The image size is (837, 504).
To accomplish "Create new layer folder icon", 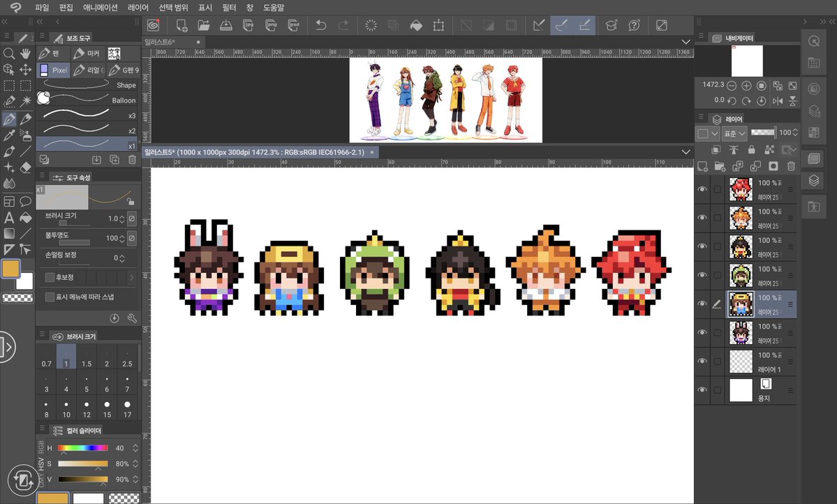I will point(720,167).
